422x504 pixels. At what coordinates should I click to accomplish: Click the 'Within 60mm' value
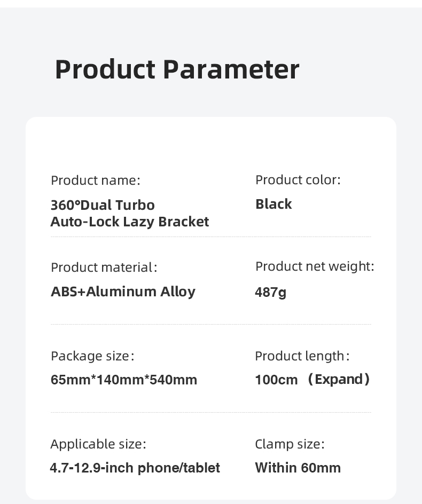coord(298,468)
